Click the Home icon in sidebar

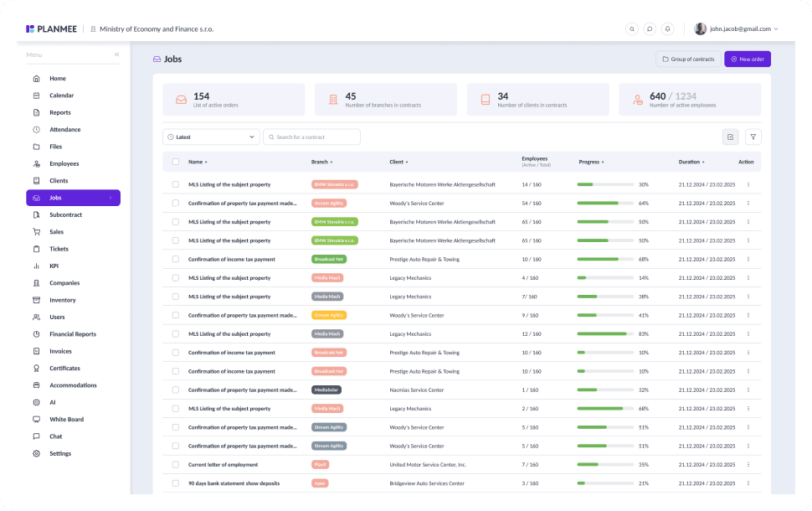click(36, 78)
